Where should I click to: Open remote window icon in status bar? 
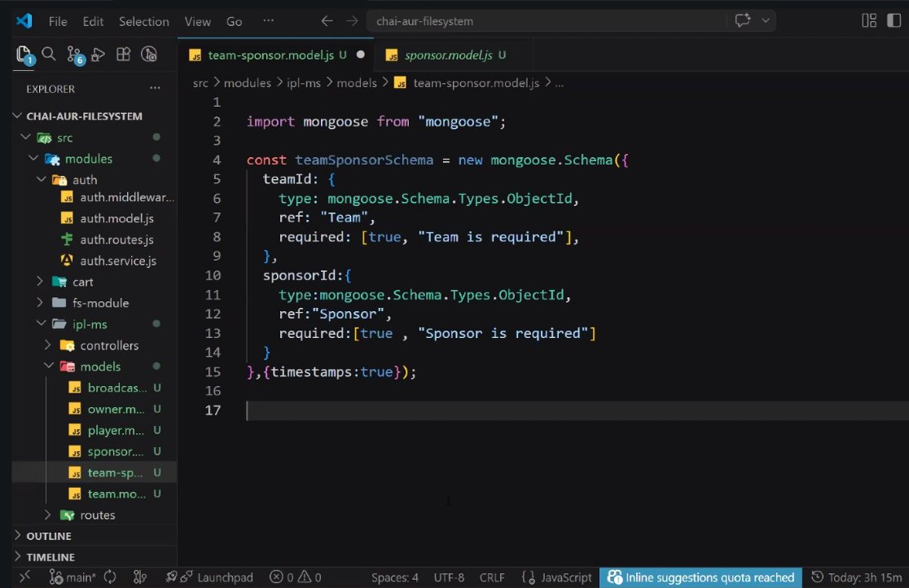[x=24, y=577]
